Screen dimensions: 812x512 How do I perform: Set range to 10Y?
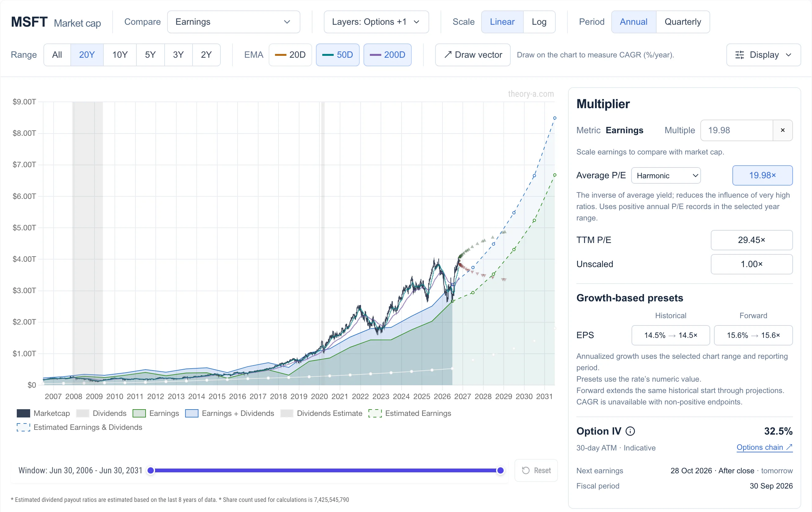pos(120,55)
